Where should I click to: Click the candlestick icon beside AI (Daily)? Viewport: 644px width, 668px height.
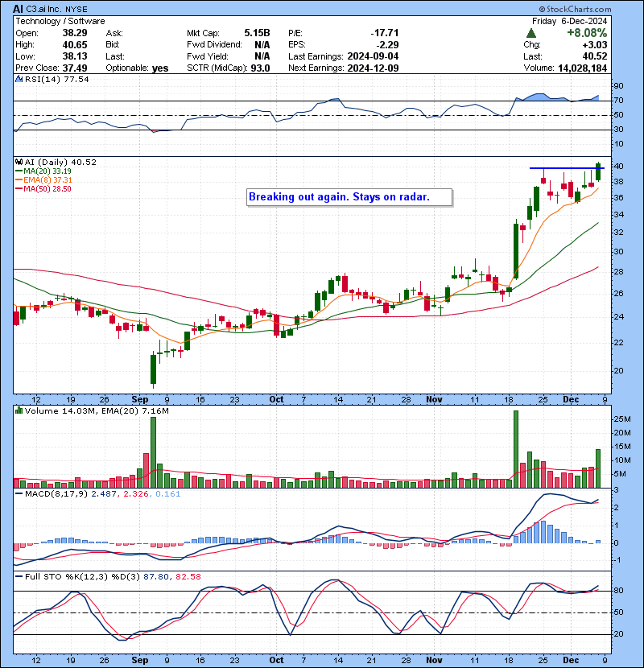tap(19, 162)
